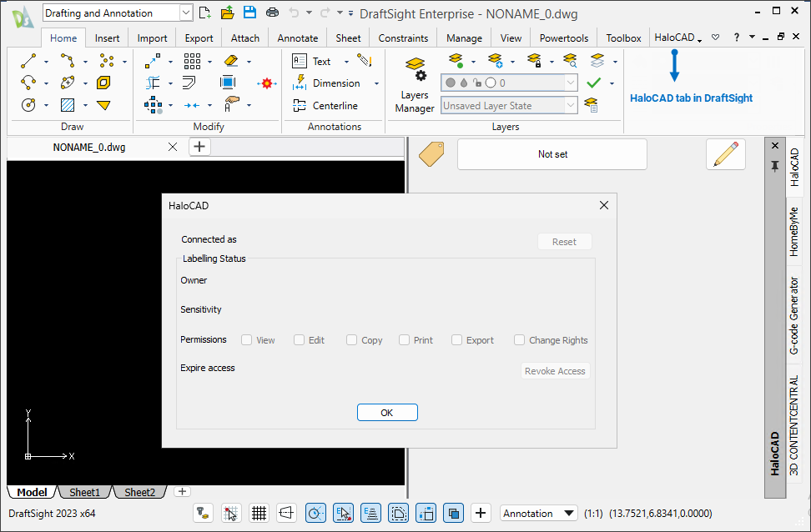Click the Print icon in quick access toolbar

click(272, 13)
